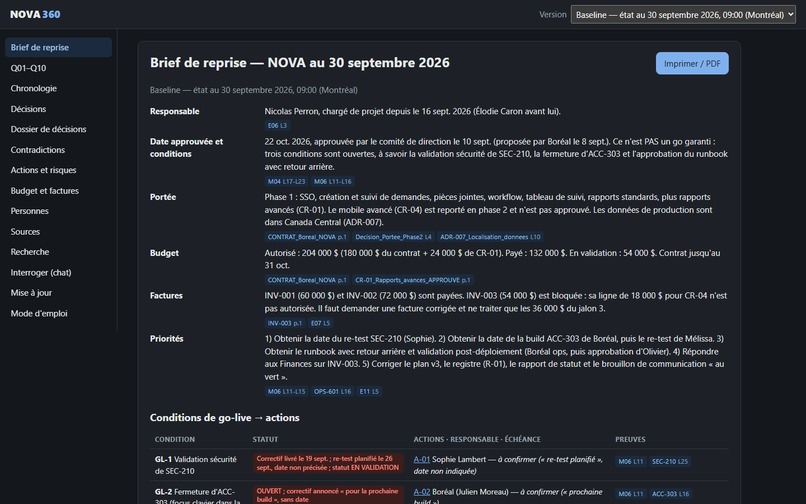
Task: Click the Budget field label
Action: 164,253
